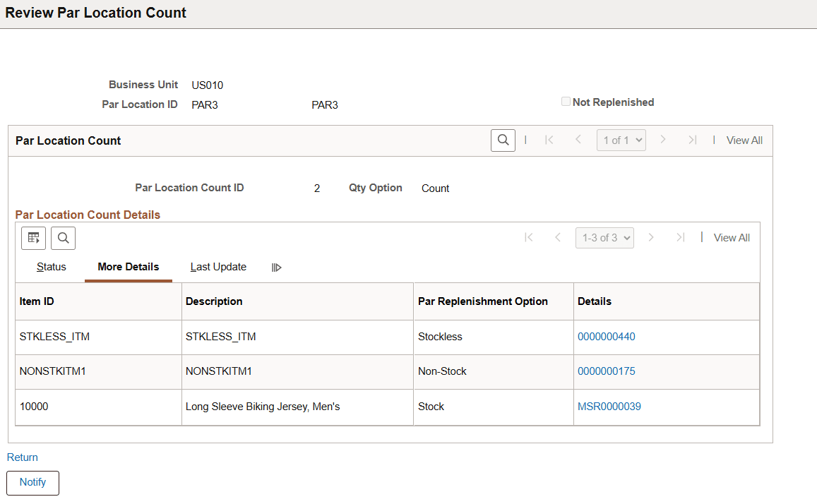817x504 pixels.
Task: Switch to the Last Update tab
Action: [x=218, y=267]
